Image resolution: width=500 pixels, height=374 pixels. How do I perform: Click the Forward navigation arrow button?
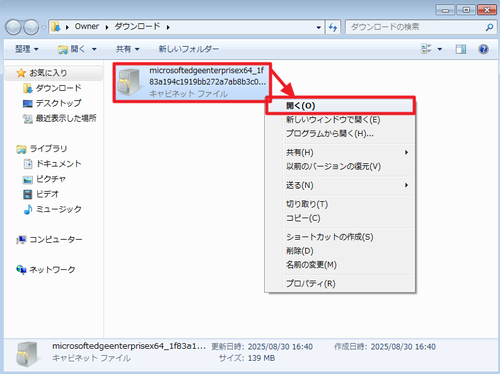click(31, 27)
